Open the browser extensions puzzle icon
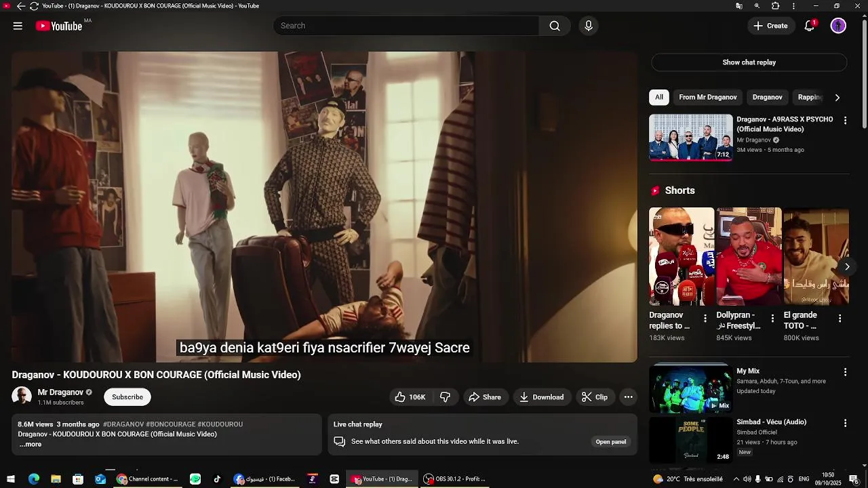The width and height of the screenshot is (868, 488). tap(775, 6)
